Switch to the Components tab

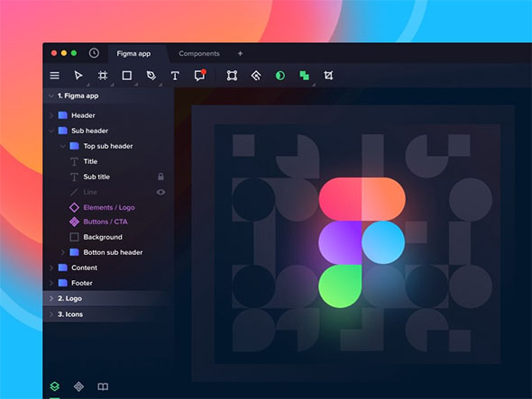point(199,53)
